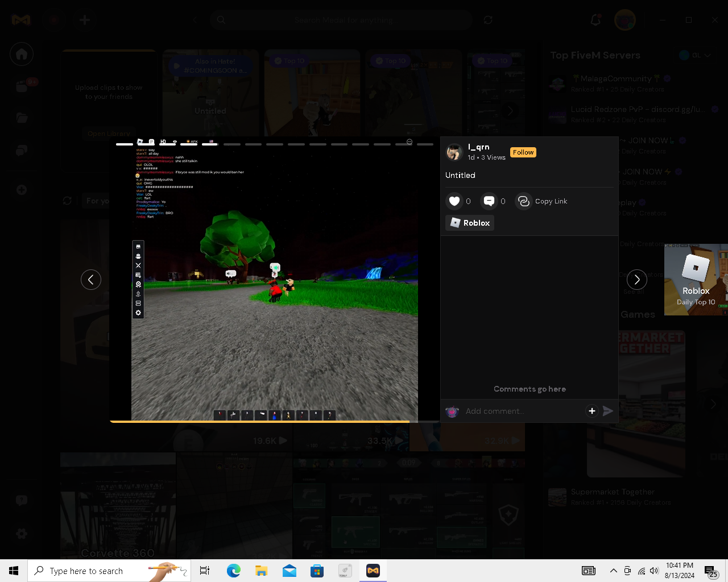The height and width of the screenshot is (582, 728).
Task: Launch Microsoft Edge from taskbar
Action: pos(233,571)
